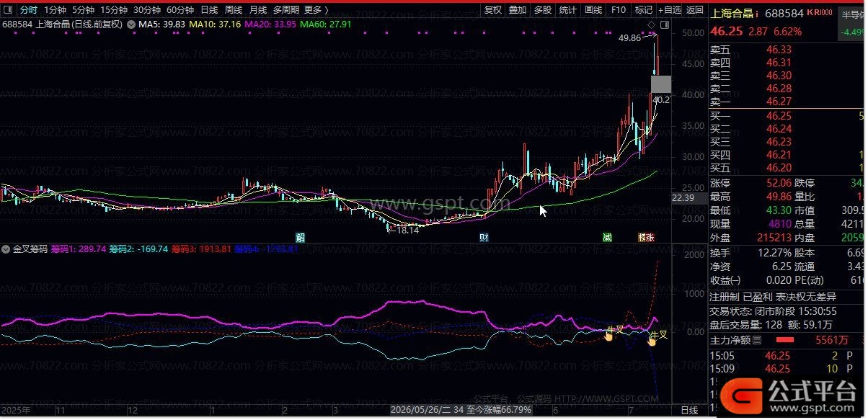Click 注册制 status tag

click(x=725, y=297)
